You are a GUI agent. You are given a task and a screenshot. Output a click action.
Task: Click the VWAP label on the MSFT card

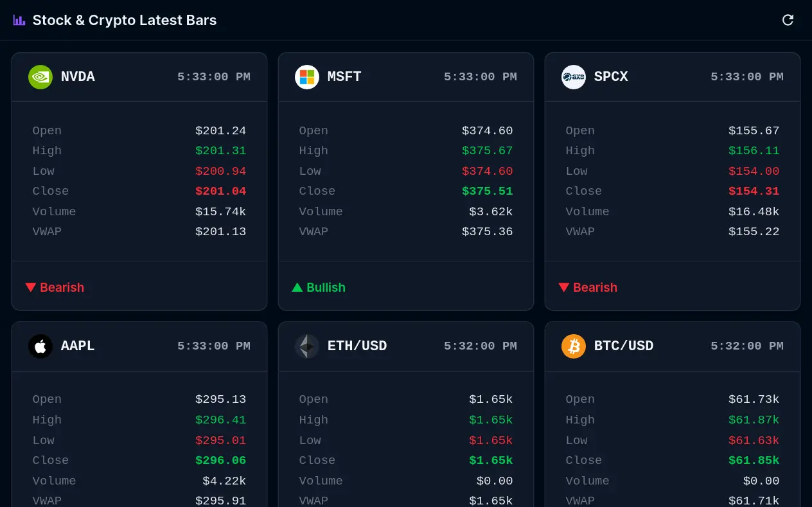tap(313, 232)
